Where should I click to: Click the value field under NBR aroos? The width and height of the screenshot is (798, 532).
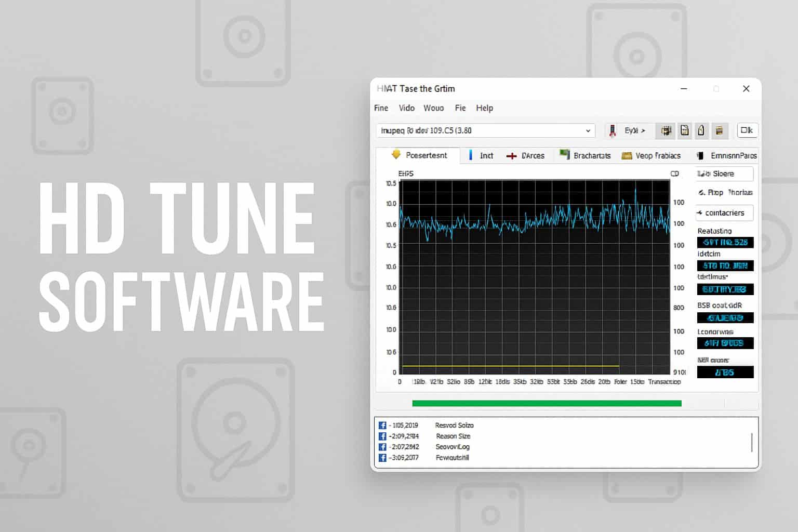point(725,372)
